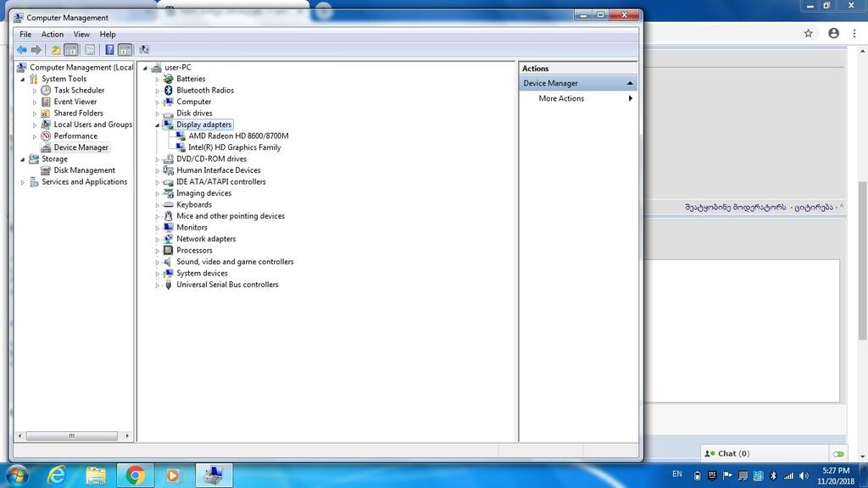The image size is (868, 488).
Task: Select Computer Management (Local) root node
Action: pyautogui.click(x=81, y=67)
